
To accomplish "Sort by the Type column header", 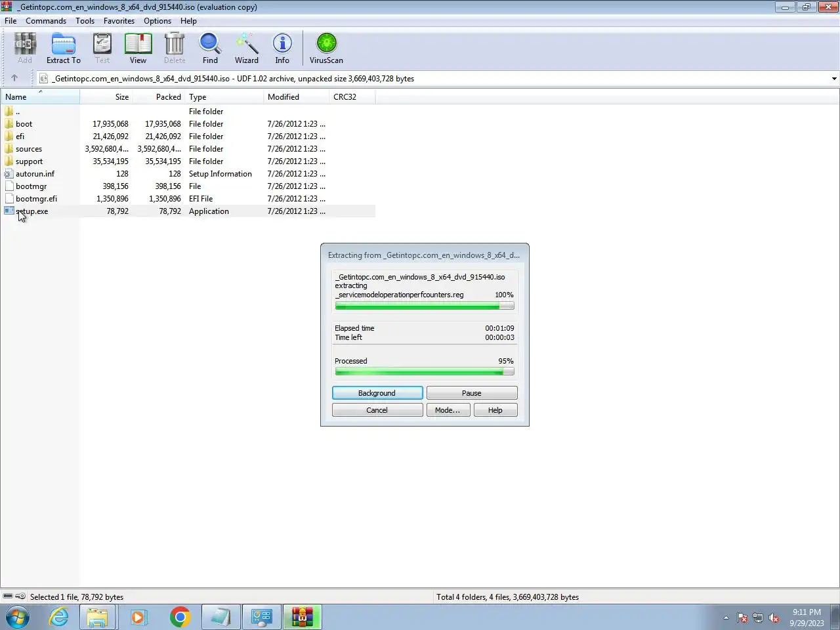I will click(x=224, y=96).
